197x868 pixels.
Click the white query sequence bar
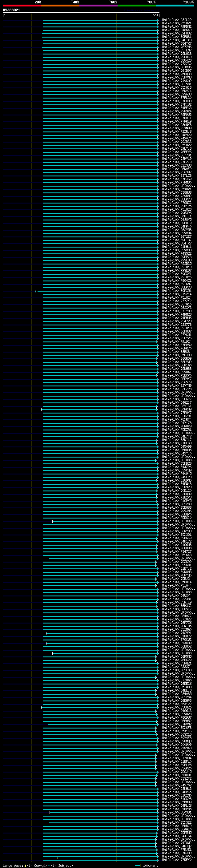pyautogui.click(x=81, y=12)
